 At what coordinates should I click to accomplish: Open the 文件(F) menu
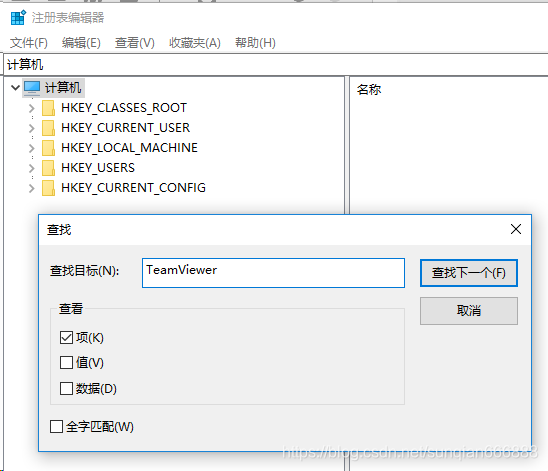tap(29, 43)
